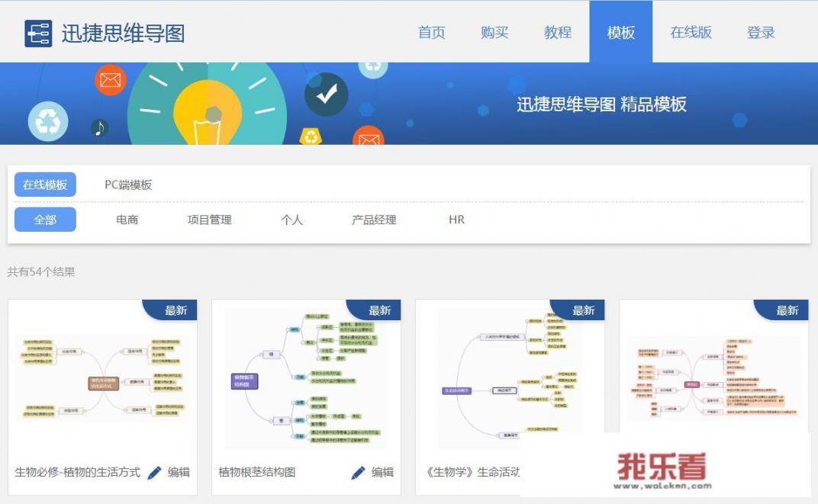Click 编辑 for 植物根茎结构图
The image size is (818, 504).
click(x=382, y=473)
